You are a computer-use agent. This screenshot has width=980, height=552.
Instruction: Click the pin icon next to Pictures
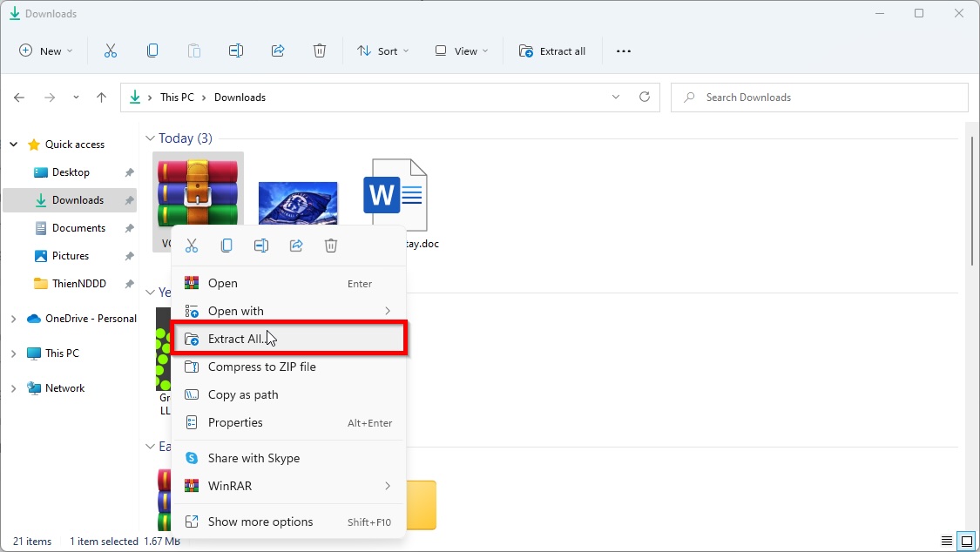[130, 256]
